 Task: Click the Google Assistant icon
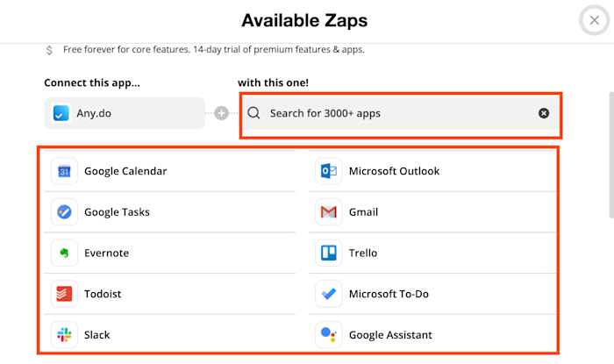pyautogui.click(x=329, y=335)
